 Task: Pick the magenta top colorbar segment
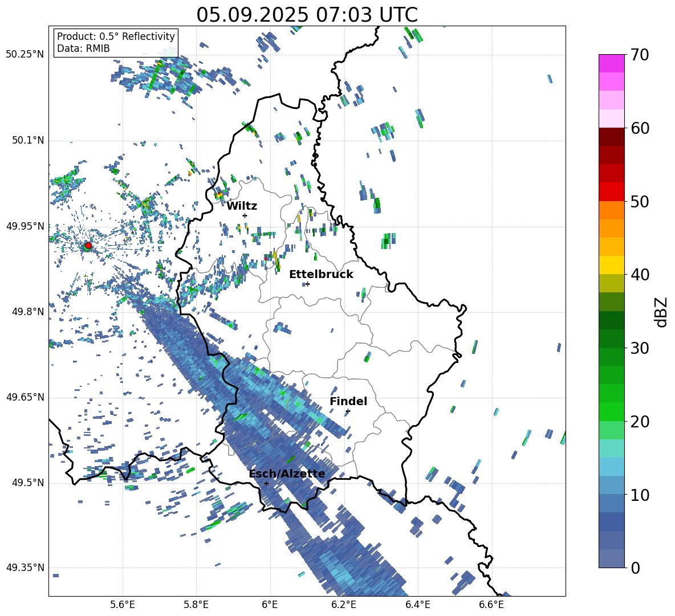click(x=611, y=63)
